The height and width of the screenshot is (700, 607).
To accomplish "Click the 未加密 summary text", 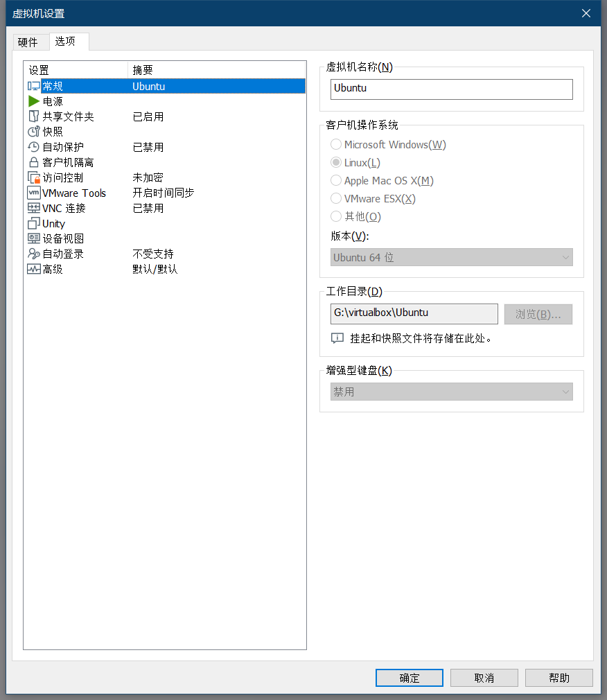I will coord(148,177).
